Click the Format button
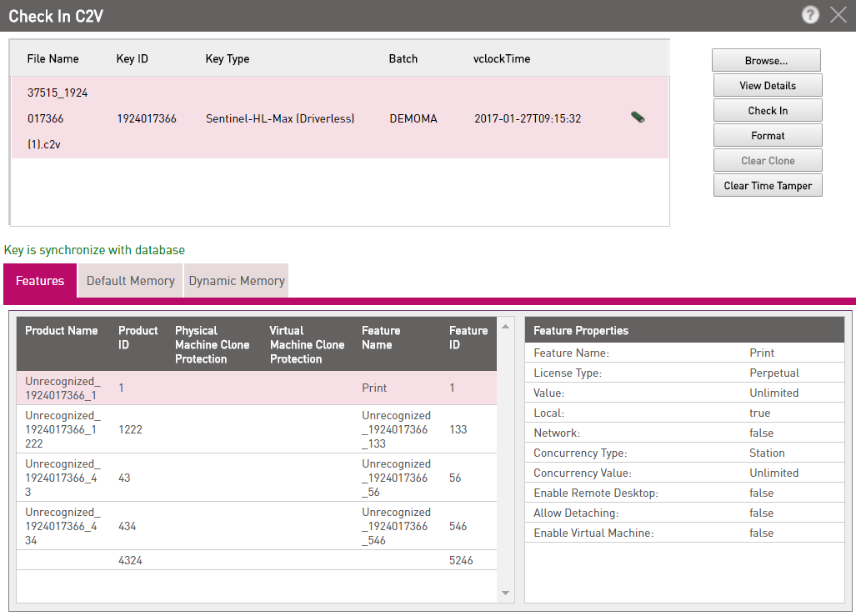The image size is (856, 616). pyautogui.click(x=767, y=135)
